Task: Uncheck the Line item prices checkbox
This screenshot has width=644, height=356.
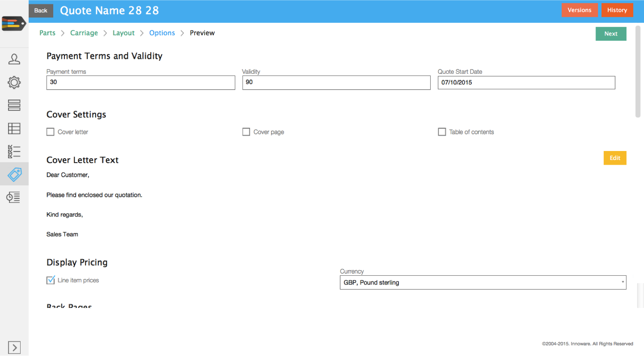Action: 51,281
